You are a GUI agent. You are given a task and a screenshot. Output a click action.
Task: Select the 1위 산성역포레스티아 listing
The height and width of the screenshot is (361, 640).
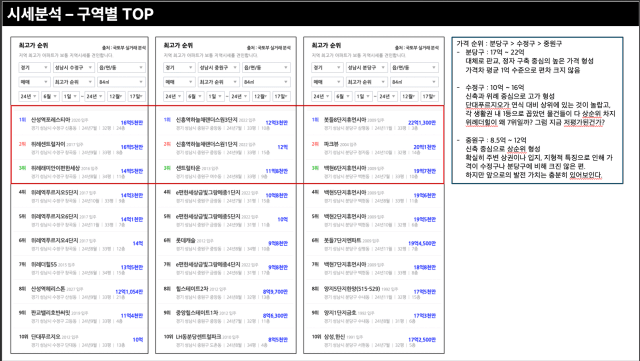80,123
